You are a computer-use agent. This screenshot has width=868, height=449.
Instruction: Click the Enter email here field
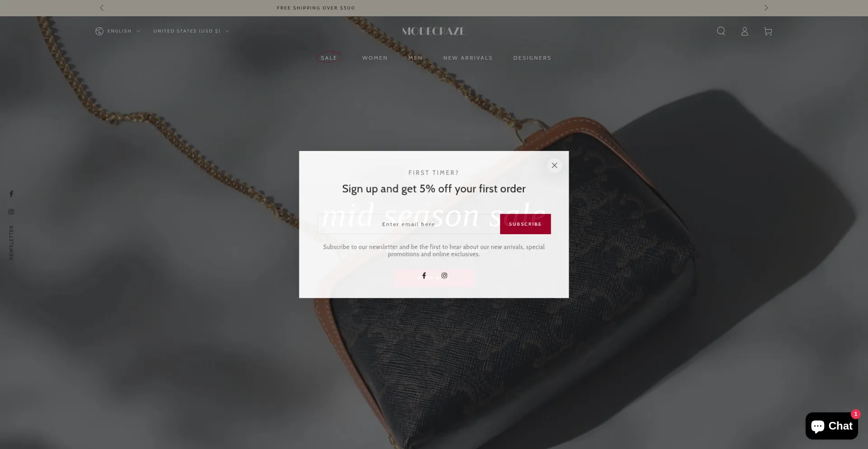click(x=409, y=224)
